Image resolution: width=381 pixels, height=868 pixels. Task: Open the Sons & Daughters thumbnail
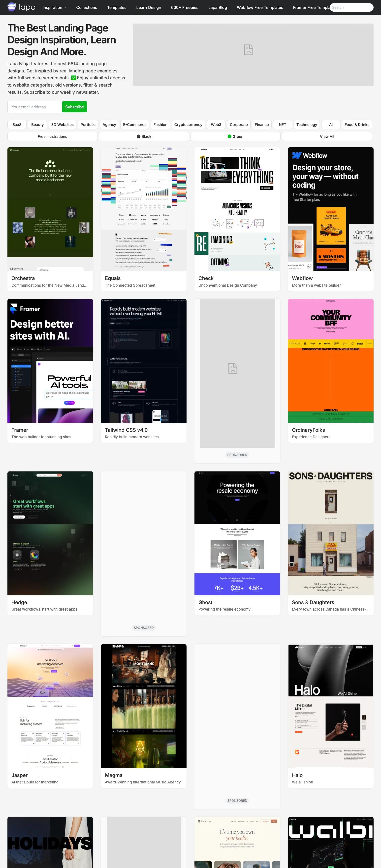click(331, 533)
